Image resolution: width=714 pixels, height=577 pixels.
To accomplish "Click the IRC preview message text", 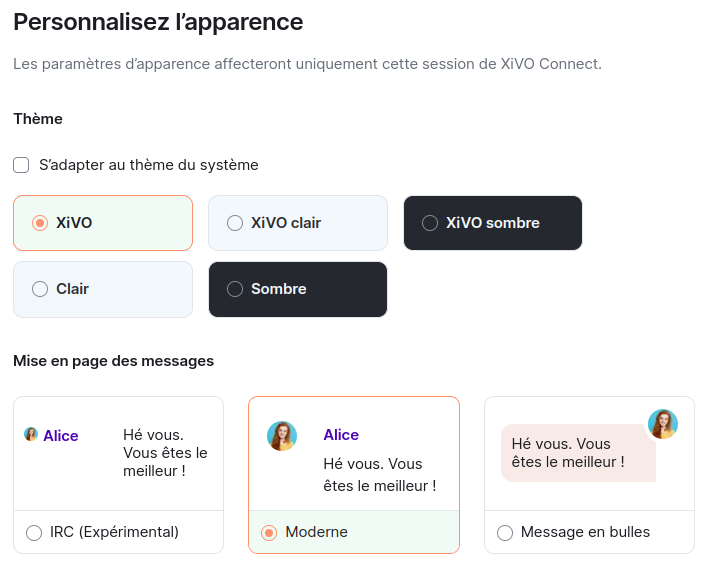I will (x=165, y=452).
